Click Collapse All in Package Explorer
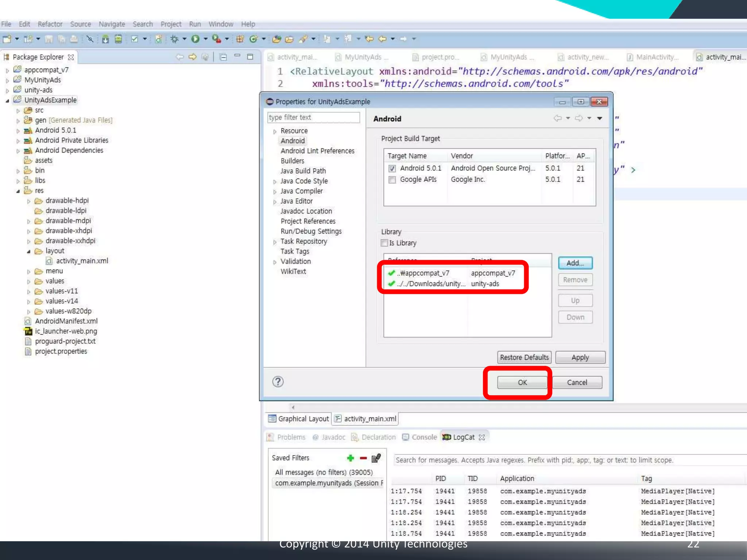Screen dimensions: 747x560 point(223,57)
